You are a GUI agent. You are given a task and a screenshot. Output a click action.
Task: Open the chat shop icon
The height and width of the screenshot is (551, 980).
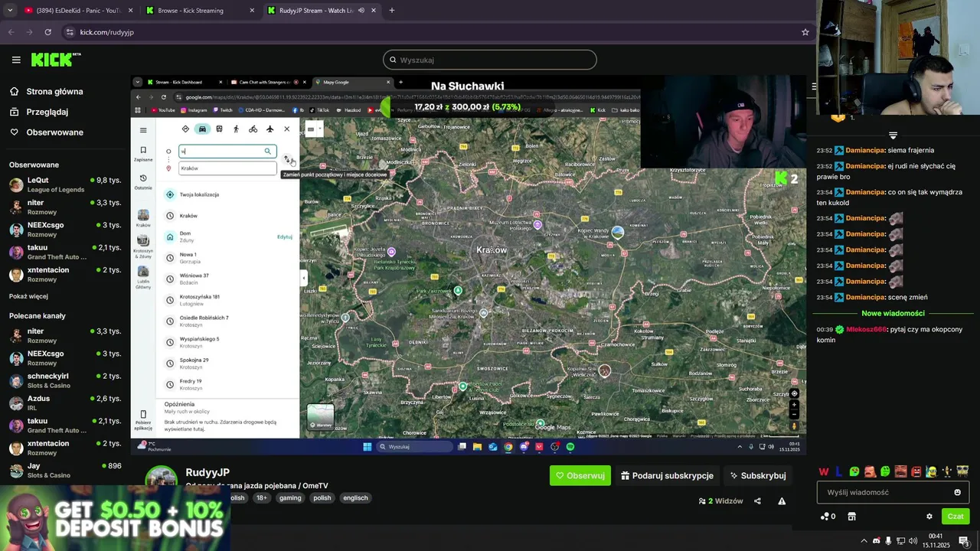[851, 517]
